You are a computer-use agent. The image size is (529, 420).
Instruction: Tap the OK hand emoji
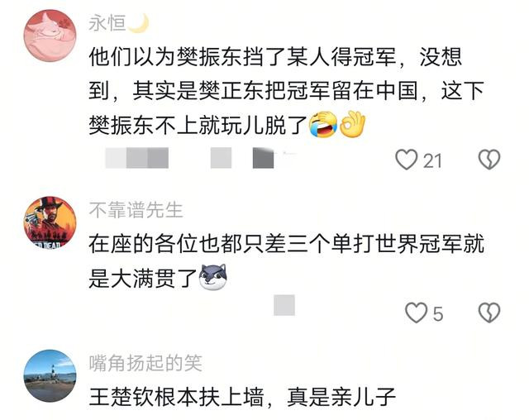click(x=352, y=124)
